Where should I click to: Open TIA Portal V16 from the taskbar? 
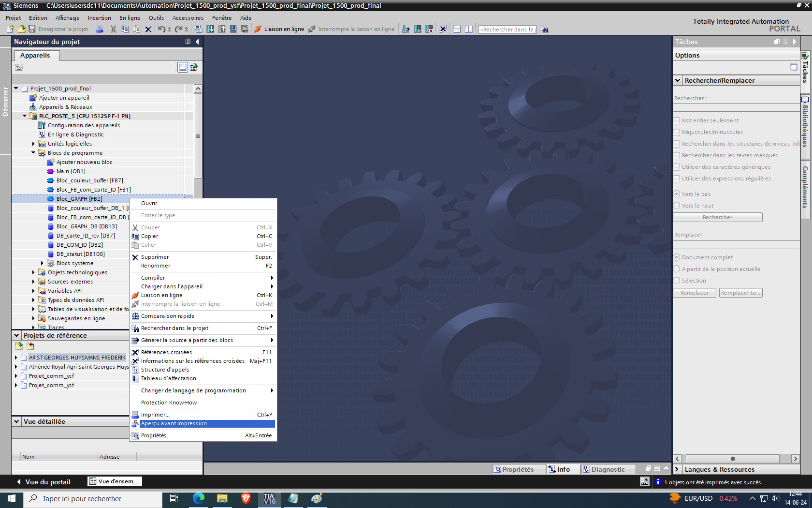pos(269,499)
